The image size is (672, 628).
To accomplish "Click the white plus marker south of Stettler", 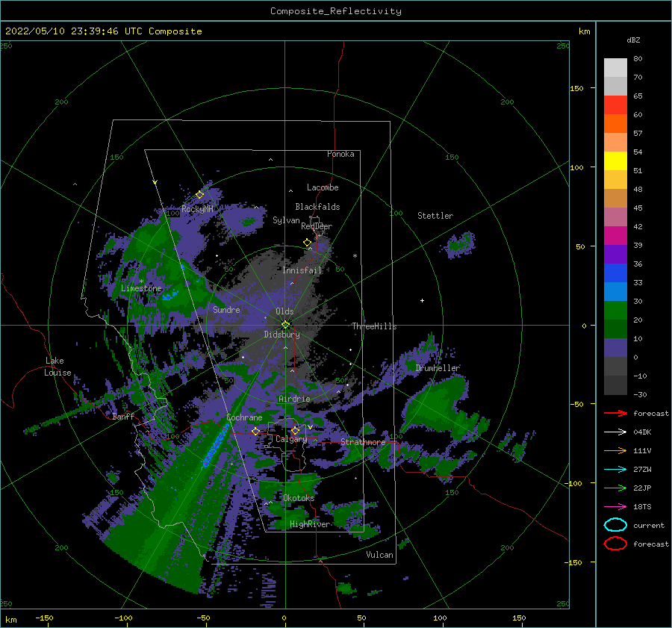I will point(422,300).
